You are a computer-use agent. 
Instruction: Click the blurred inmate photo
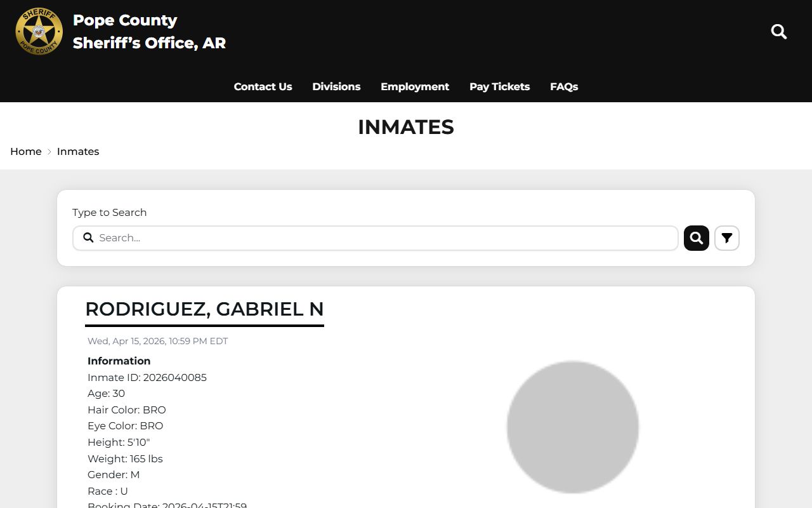572,427
